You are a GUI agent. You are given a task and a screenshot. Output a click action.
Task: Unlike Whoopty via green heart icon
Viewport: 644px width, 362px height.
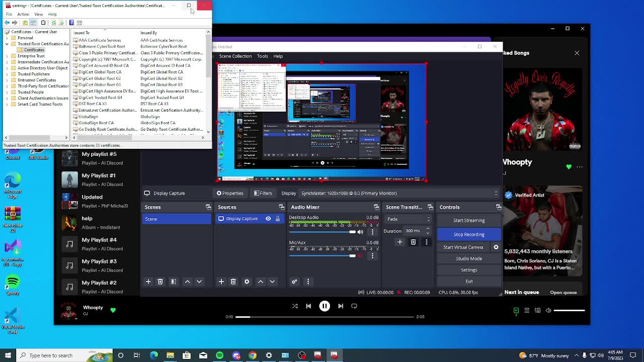click(113, 310)
